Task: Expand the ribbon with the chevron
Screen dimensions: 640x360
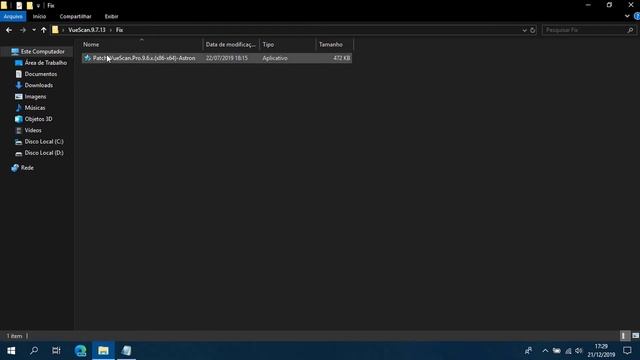Action: [x=627, y=16]
